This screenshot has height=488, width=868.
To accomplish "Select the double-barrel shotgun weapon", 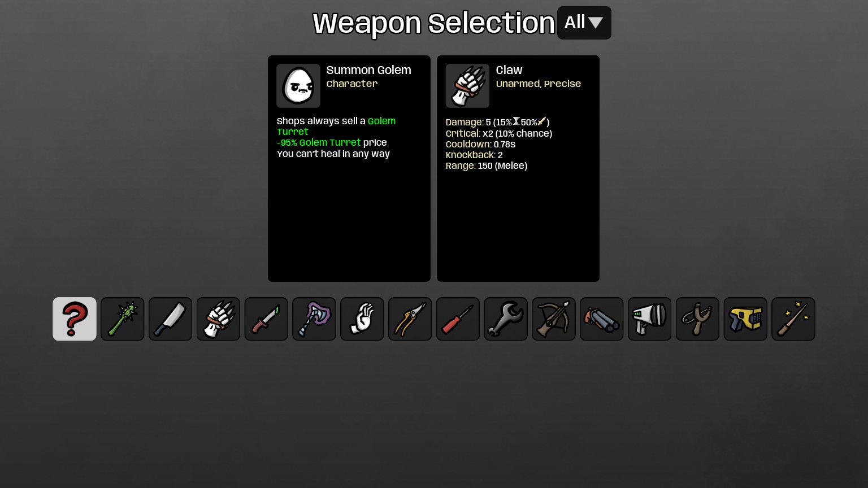I will (602, 319).
